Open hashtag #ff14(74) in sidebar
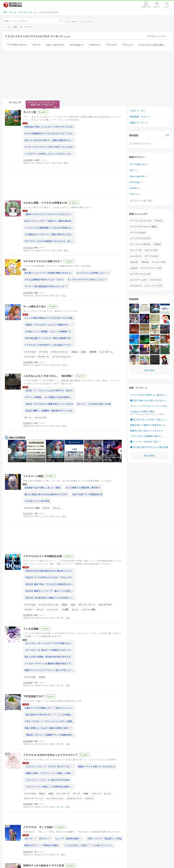 [x=159, y=221]
